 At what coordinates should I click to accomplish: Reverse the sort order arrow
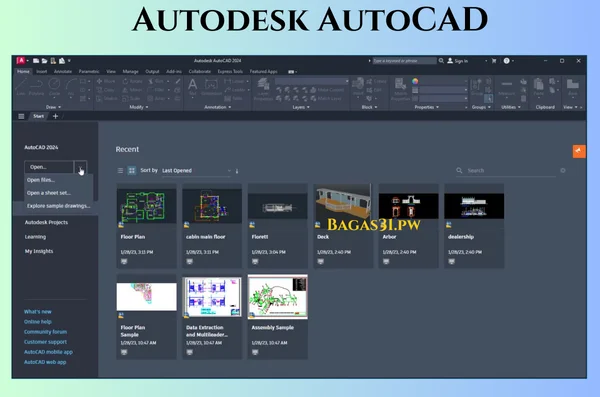point(237,171)
